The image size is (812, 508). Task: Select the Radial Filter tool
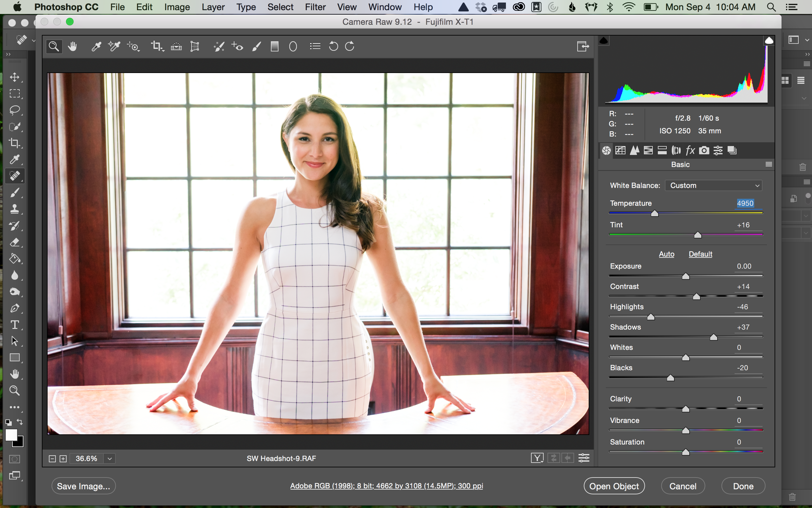click(x=293, y=46)
